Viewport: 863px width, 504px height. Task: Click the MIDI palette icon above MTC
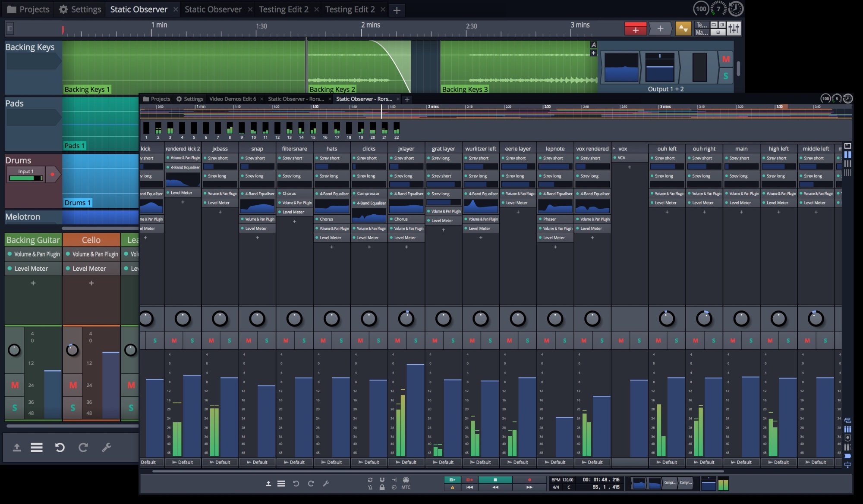(x=406, y=480)
